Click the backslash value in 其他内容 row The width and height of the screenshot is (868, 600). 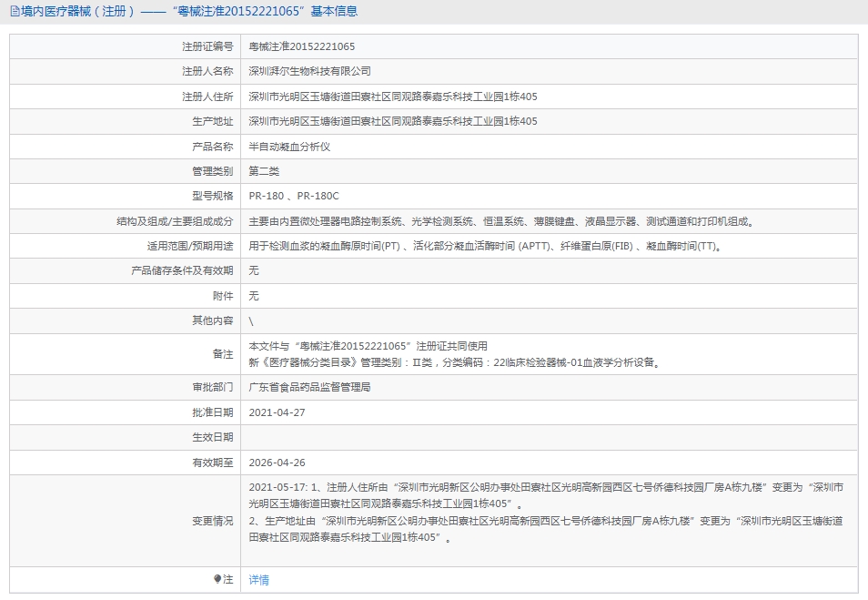point(251,321)
